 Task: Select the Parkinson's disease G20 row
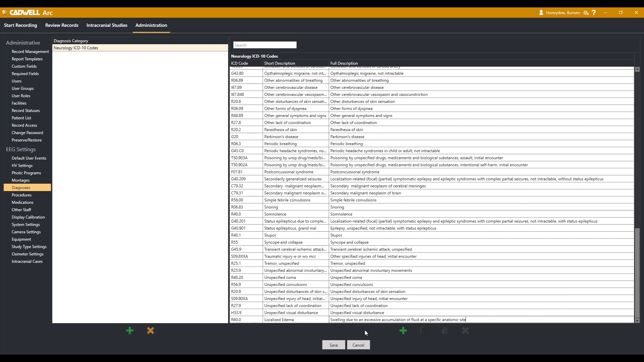pyautogui.click(x=281, y=137)
